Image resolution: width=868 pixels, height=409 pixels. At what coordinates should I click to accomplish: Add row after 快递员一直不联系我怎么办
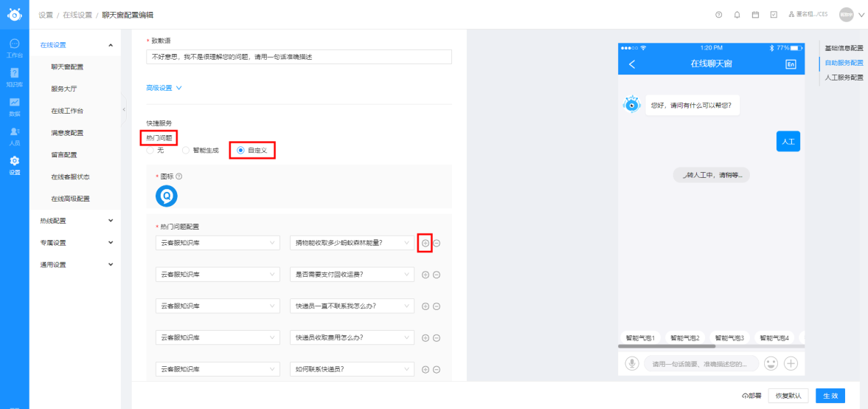tap(425, 306)
